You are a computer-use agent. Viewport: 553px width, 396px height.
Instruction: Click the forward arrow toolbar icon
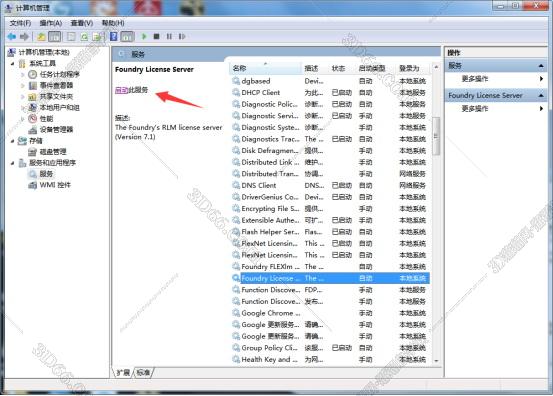pos(24,36)
